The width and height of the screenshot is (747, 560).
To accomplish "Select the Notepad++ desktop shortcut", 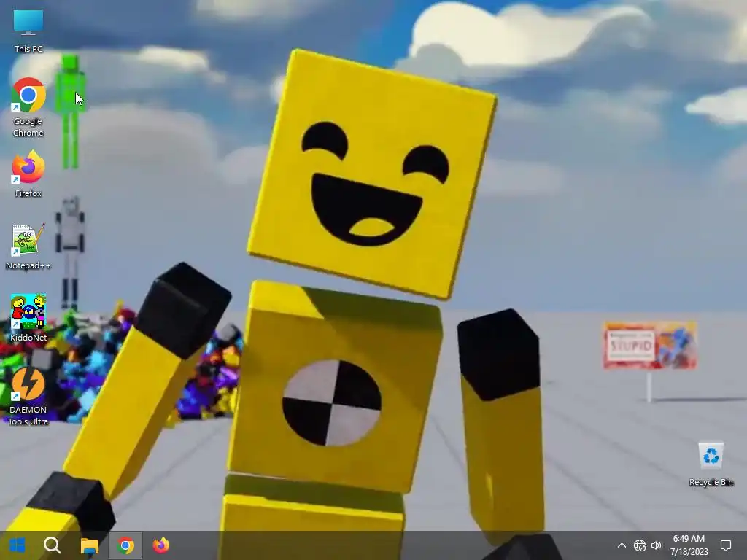I will 28,246.
